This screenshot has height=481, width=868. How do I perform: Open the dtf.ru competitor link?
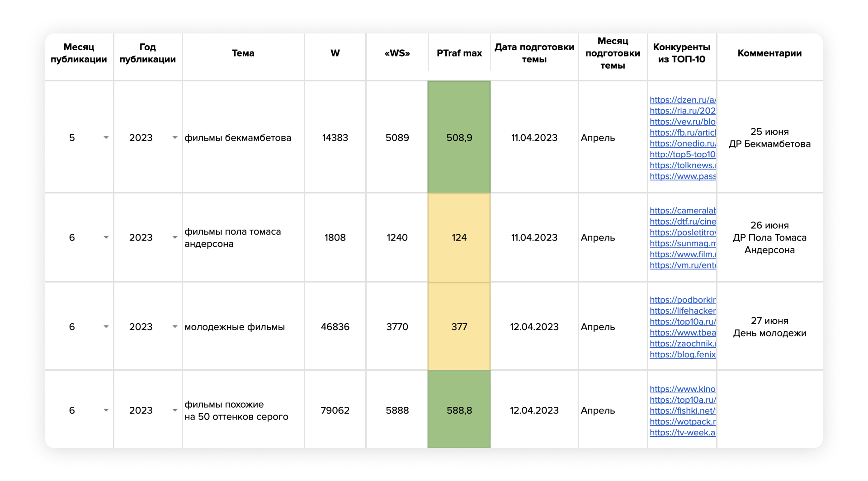682,222
